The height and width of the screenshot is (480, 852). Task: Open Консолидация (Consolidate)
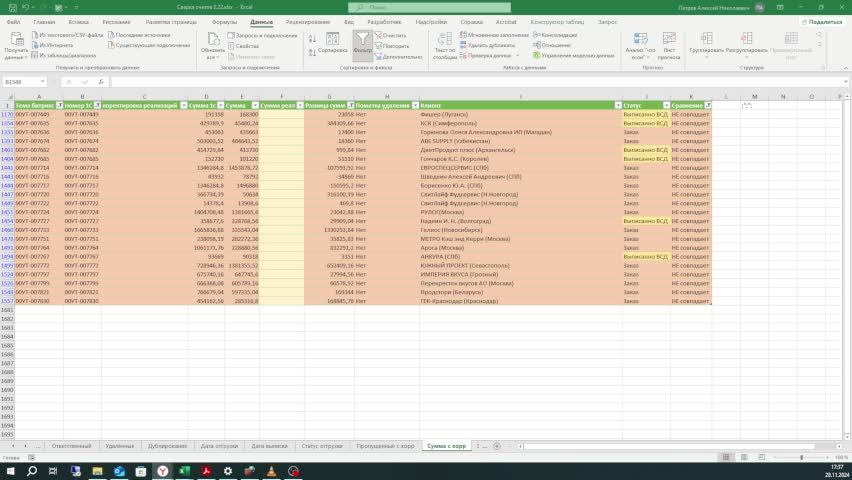(555, 35)
